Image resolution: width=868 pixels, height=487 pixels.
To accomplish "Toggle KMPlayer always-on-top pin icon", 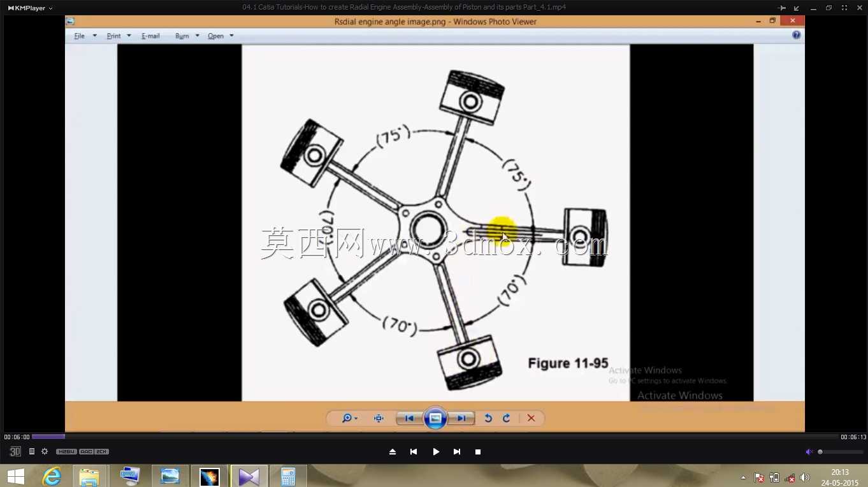I will (782, 8).
